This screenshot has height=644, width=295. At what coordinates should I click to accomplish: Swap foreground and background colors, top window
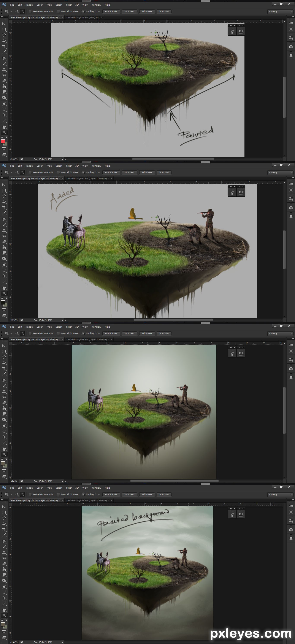[6, 137]
